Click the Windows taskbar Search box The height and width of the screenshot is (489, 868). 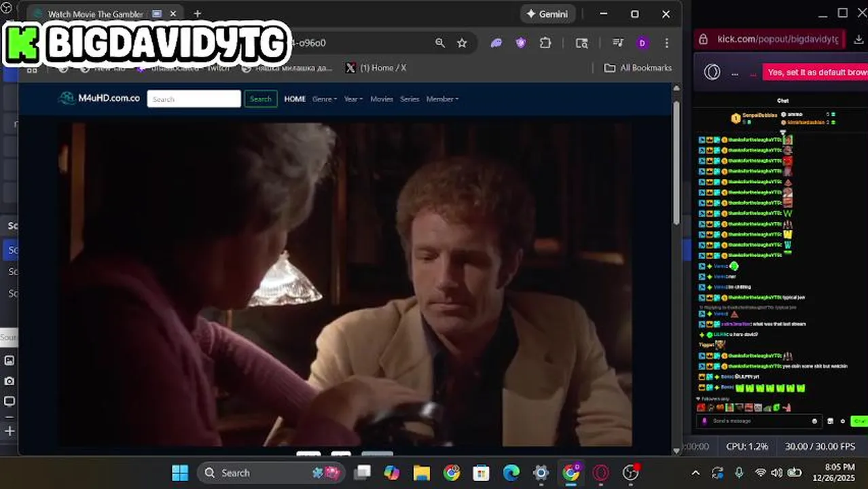(x=271, y=473)
